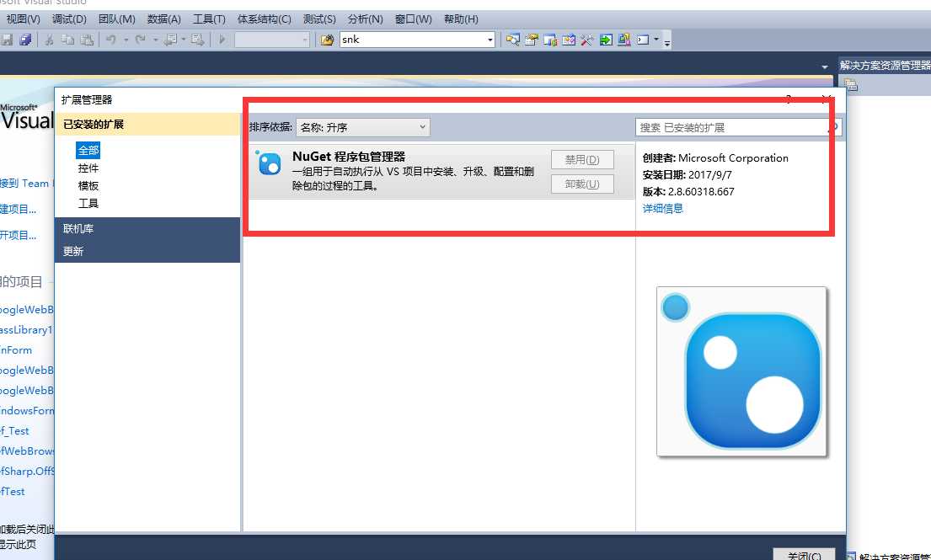Open the dropdown arrow left of 解决方案资源管理器 title

825,67
